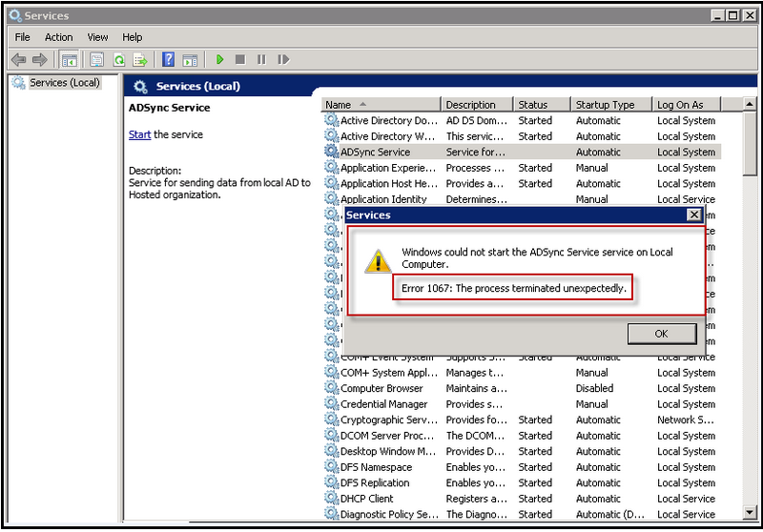Screen dimensions: 763x532
Task: Select the DCOM Server Proc... service row
Action: (x=523, y=435)
